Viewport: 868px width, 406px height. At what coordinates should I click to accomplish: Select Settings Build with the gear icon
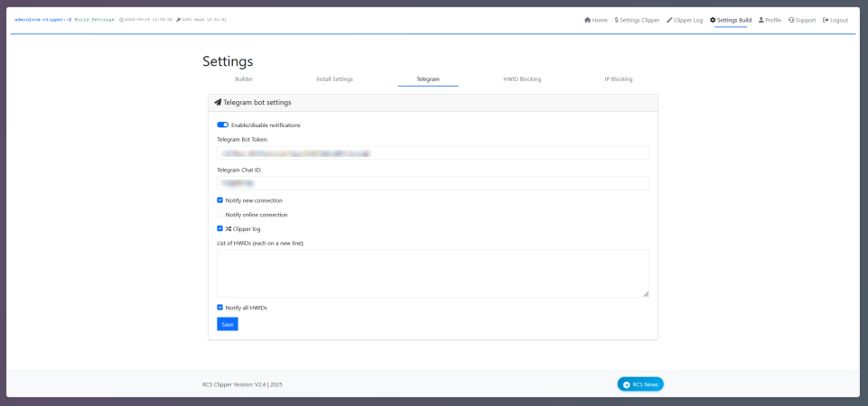tap(731, 20)
